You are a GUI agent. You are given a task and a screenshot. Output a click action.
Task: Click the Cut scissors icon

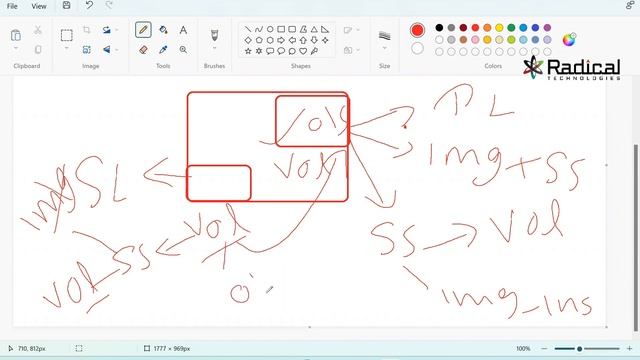[x=38, y=30]
